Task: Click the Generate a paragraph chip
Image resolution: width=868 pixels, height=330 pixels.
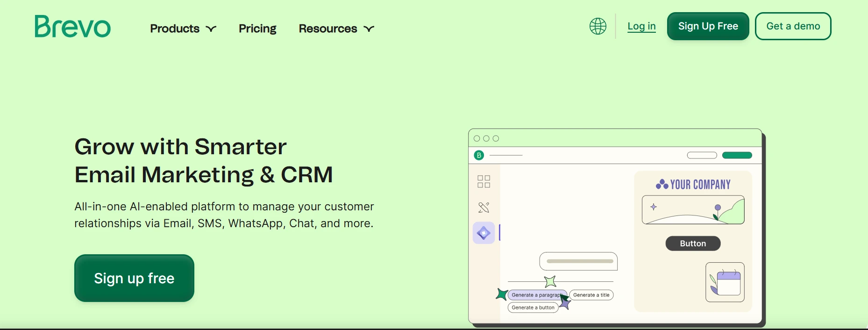Action: coord(537,295)
